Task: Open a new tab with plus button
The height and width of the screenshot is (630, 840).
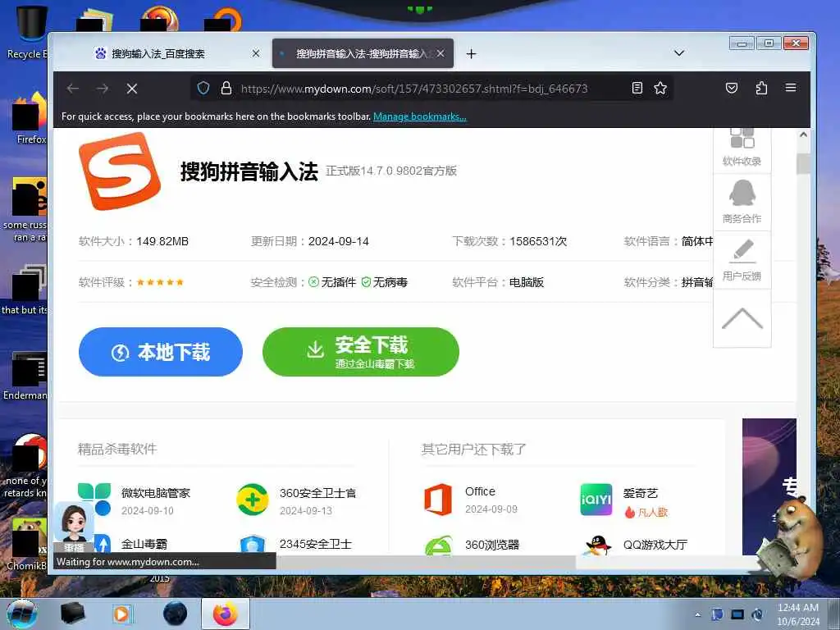Action: [x=471, y=53]
